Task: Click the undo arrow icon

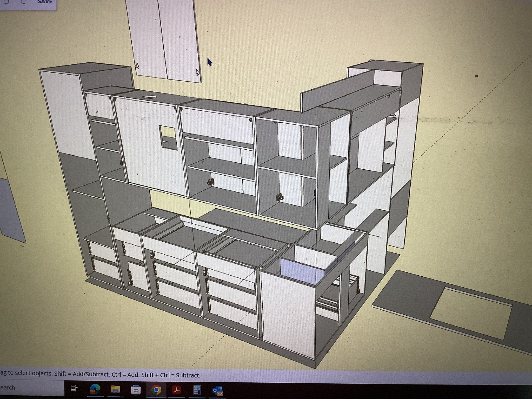Action: 6,2
